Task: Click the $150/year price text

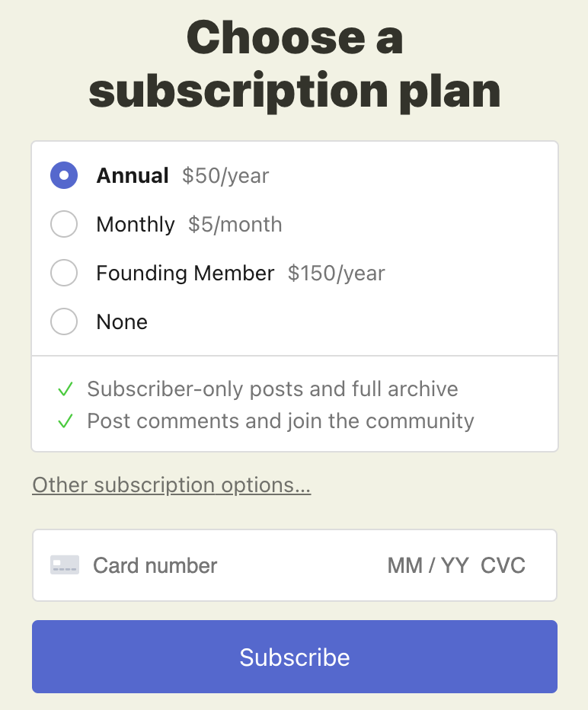Action: (x=337, y=273)
